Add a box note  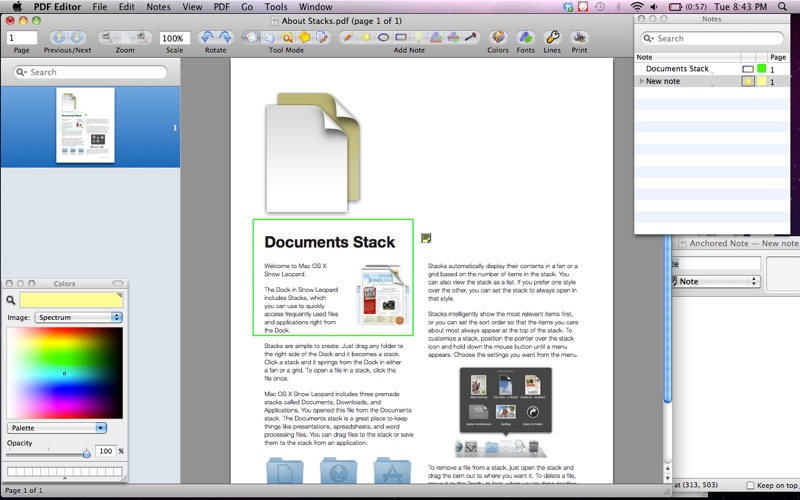(401, 37)
